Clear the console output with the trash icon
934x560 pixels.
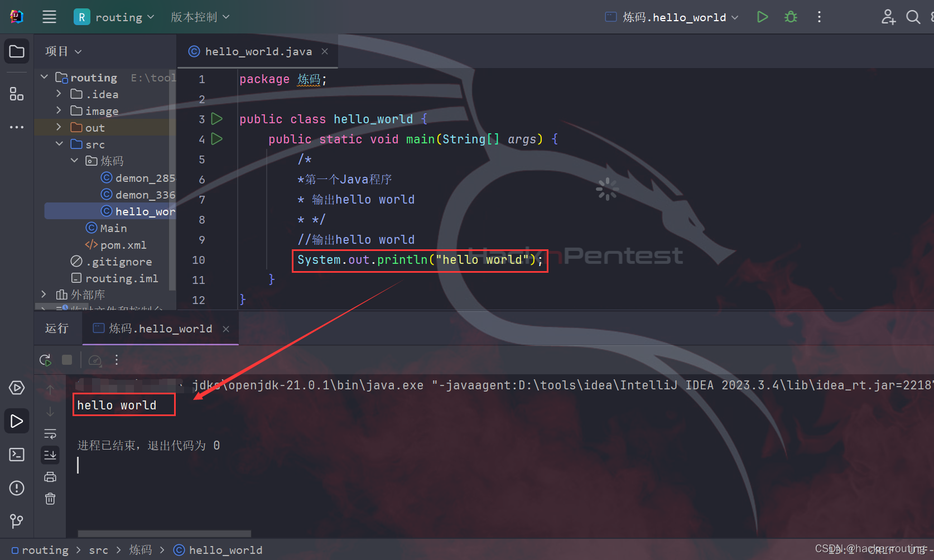tap(50, 498)
